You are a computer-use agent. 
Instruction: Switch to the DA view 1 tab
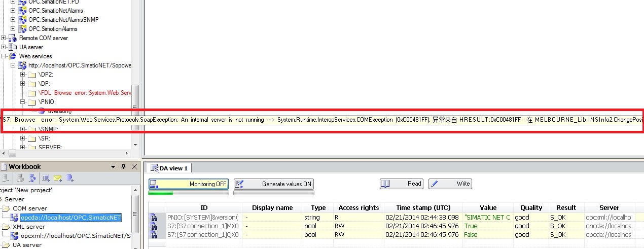coord(169,168)
